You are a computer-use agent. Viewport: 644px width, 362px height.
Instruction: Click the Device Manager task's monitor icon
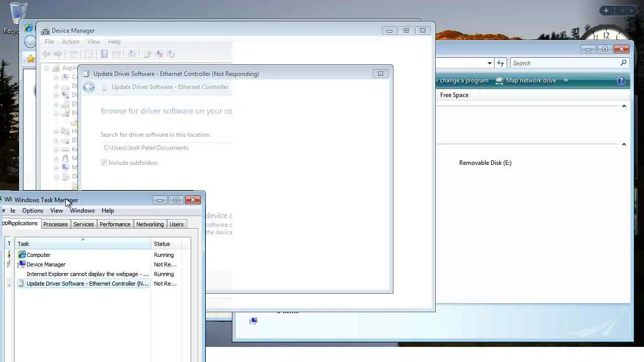pyautogui.click(x=22, y=264)
